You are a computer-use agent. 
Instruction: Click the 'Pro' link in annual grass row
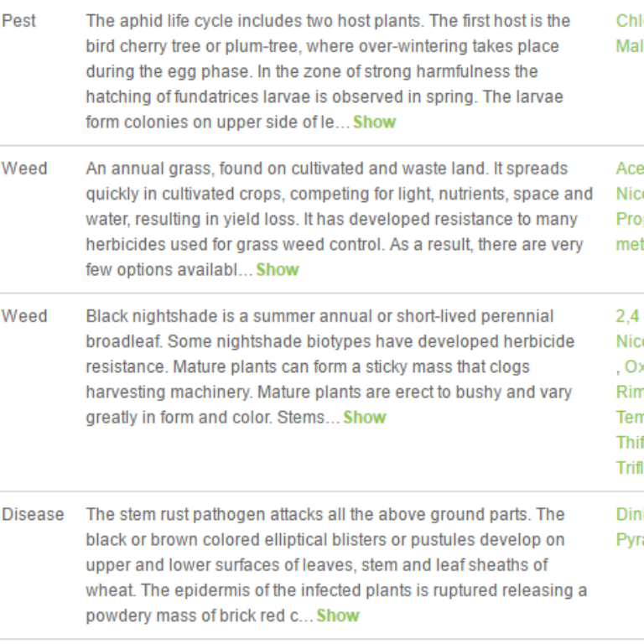630,219
